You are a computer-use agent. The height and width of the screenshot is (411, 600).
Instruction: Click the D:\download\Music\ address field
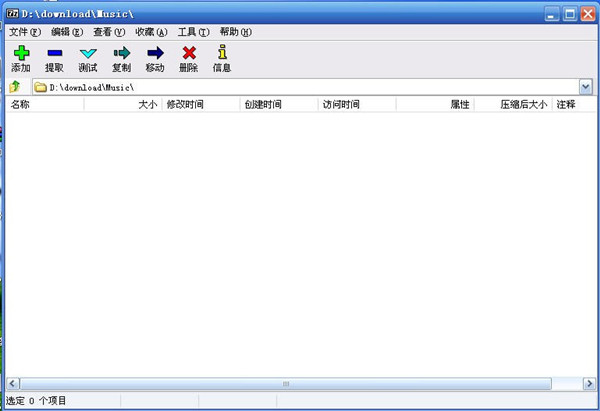(x=312, y=87)
